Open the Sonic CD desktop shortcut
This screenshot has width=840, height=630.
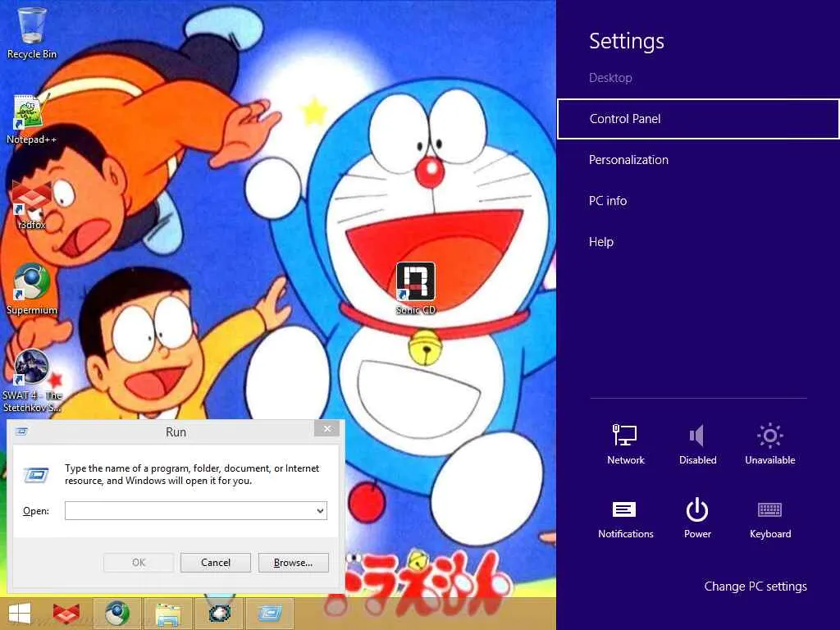[416, 283]
